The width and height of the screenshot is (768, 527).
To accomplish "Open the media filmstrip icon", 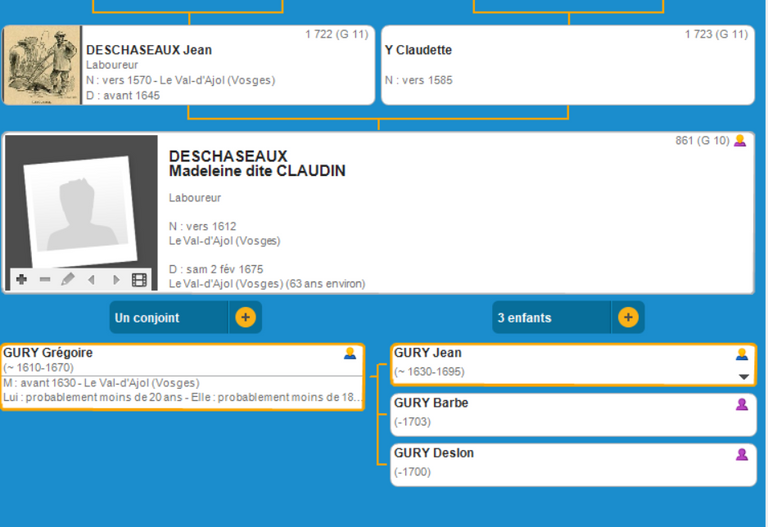I will pos(139,280).
